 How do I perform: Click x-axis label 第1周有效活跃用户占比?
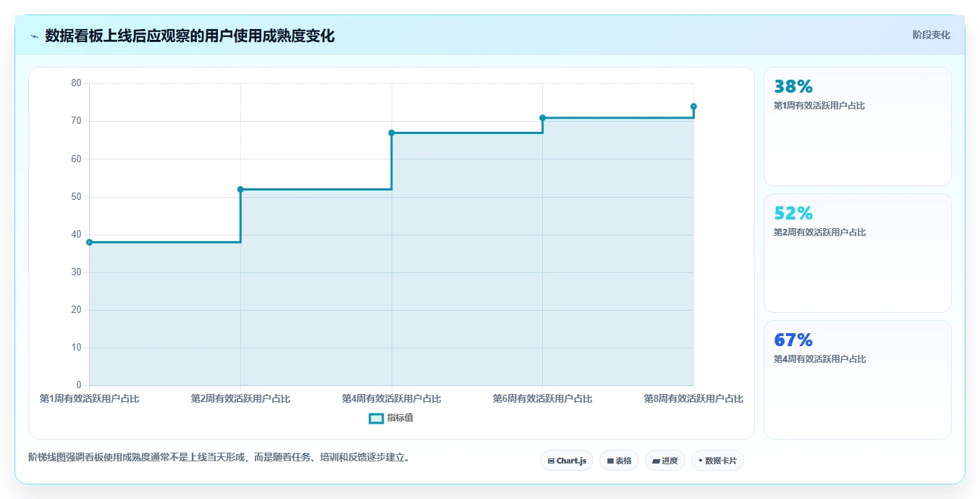[89, 398]
